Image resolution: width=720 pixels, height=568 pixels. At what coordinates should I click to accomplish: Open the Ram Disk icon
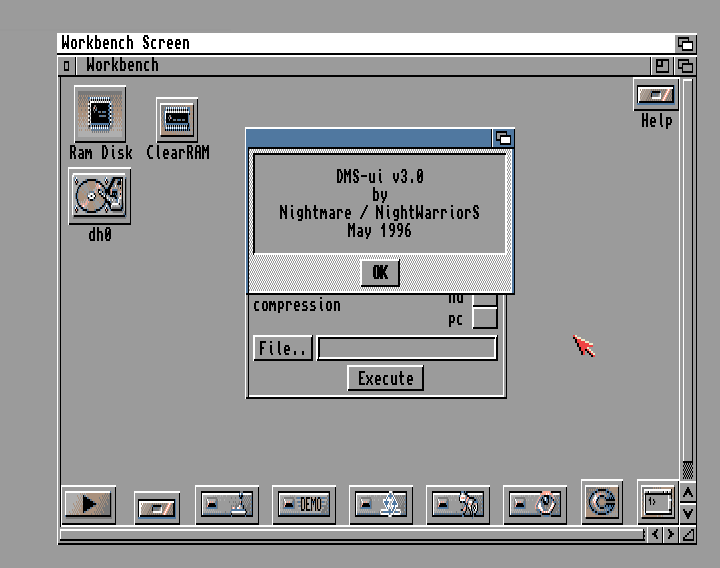pos(100,115)
